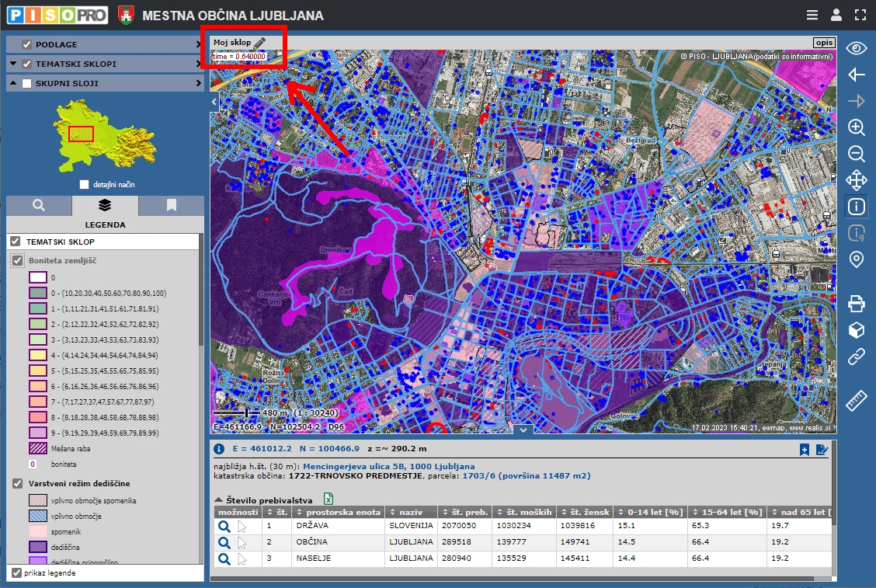Export population table to Excel

click(x=328, y=499)
